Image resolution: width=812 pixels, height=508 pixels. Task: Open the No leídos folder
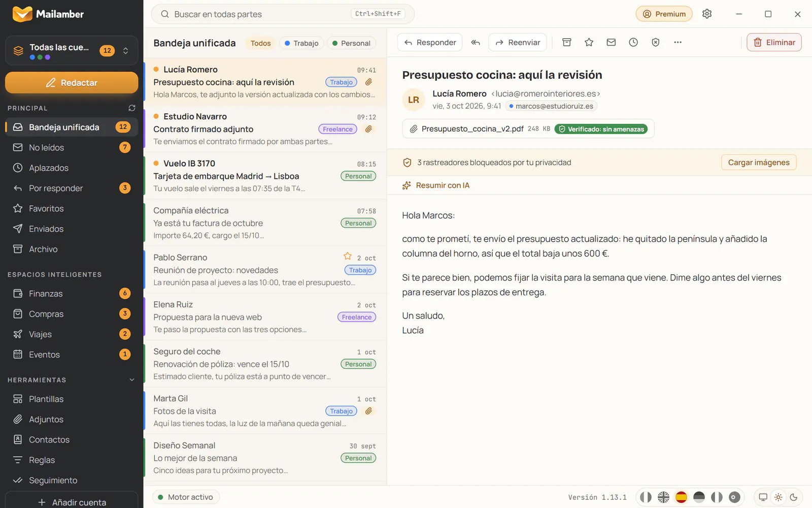pyautogui.click(x=72, y=147)
